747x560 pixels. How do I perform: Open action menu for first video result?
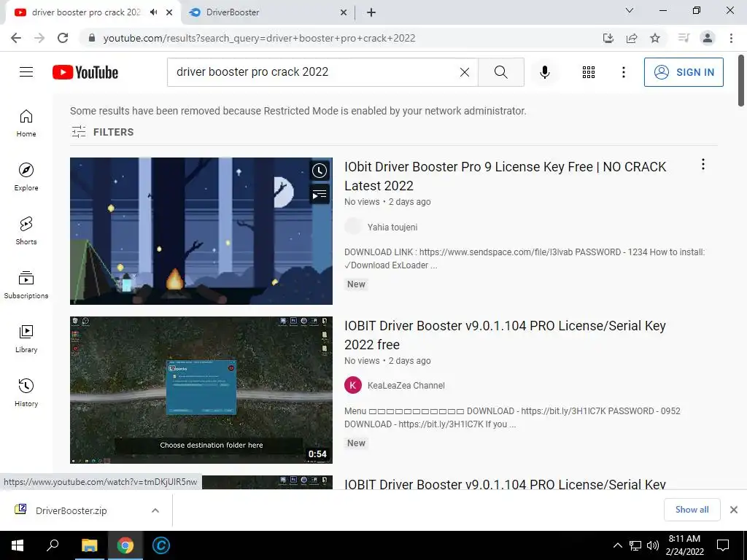[703, 164]
